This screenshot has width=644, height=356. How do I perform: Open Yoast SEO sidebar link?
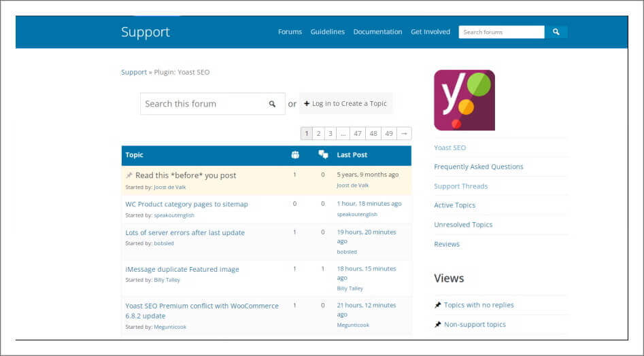tap(450, 147)
